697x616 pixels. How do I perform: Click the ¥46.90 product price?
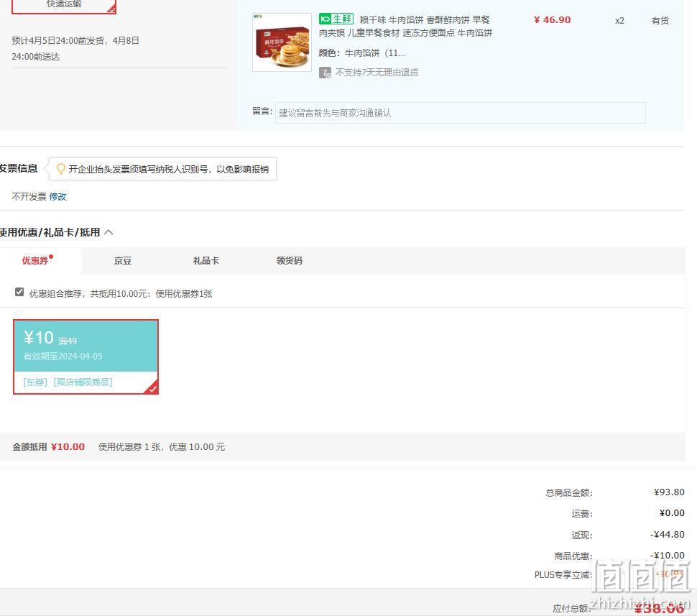[552, 20]
